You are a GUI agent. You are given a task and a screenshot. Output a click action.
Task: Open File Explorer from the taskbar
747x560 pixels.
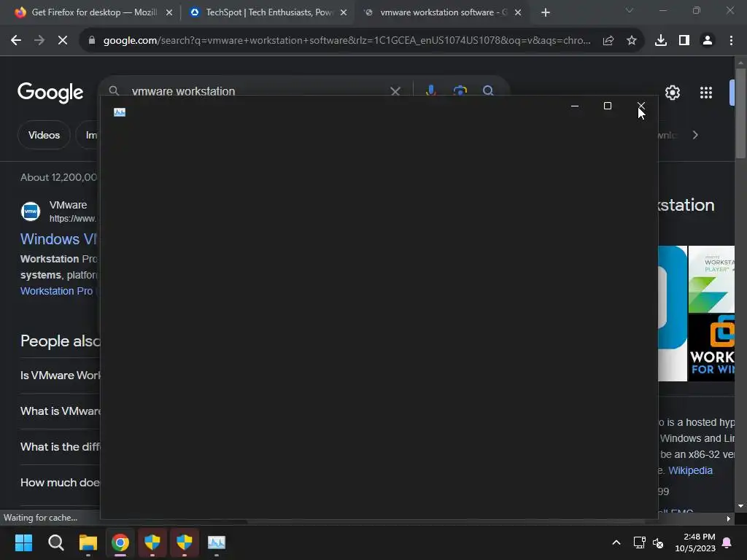coord(88,542)
